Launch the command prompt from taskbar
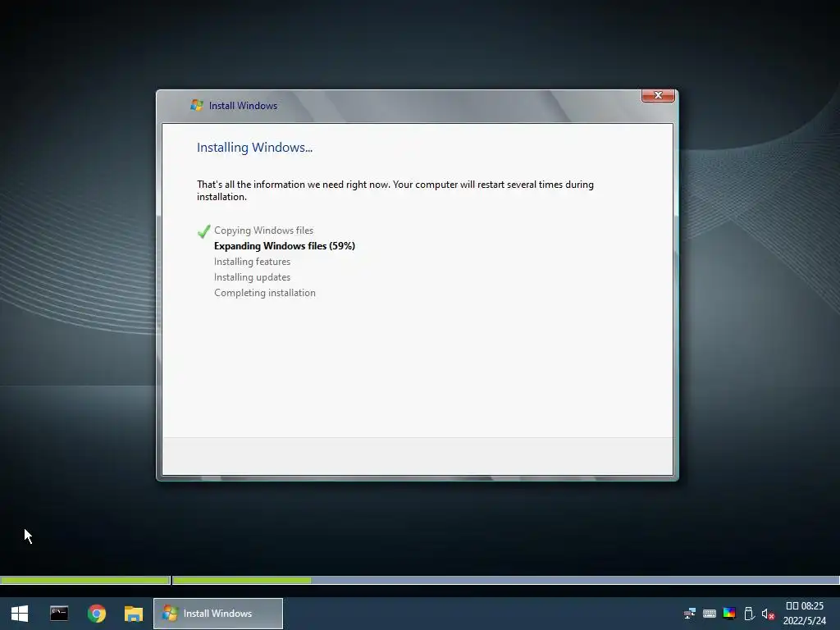840x630 pixels. click(x=59, y=614)
